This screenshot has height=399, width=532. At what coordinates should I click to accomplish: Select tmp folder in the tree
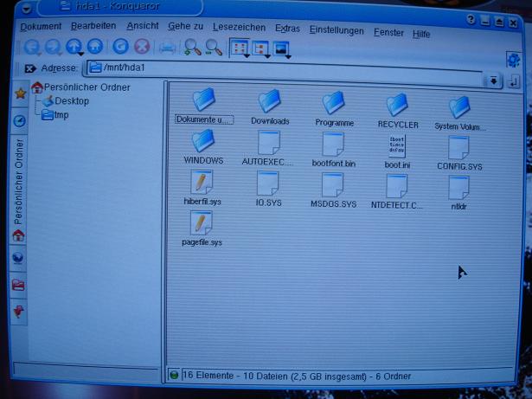click(x=55, y=115)
